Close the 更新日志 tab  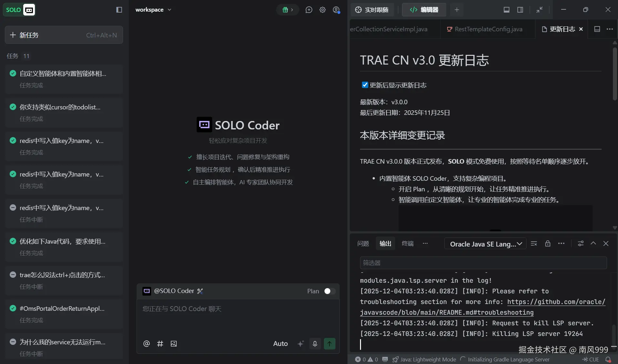tap(581, 29)
